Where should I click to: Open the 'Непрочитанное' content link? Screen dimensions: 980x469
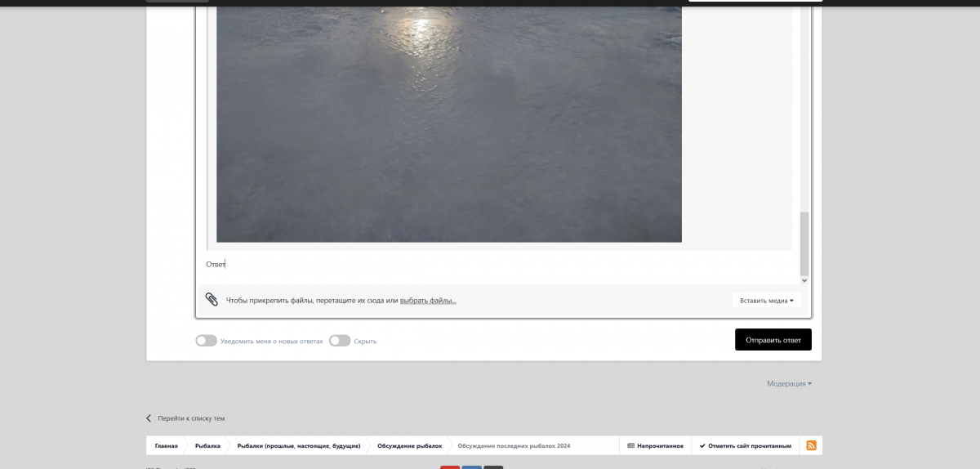click(x=656, y=446)
